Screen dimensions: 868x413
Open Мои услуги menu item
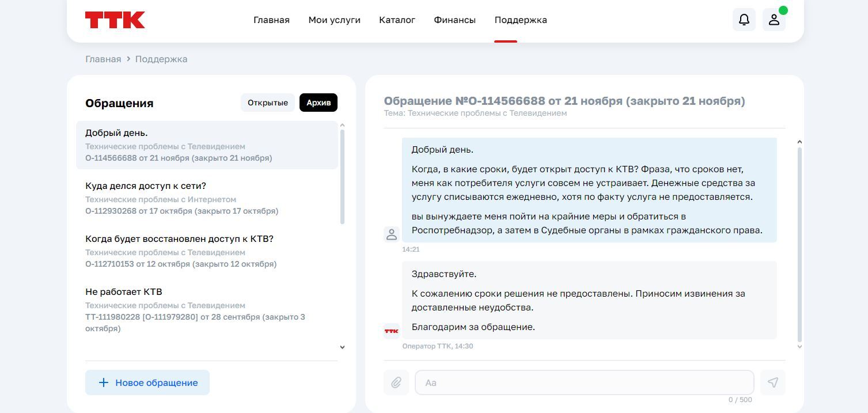click(334, 20)
